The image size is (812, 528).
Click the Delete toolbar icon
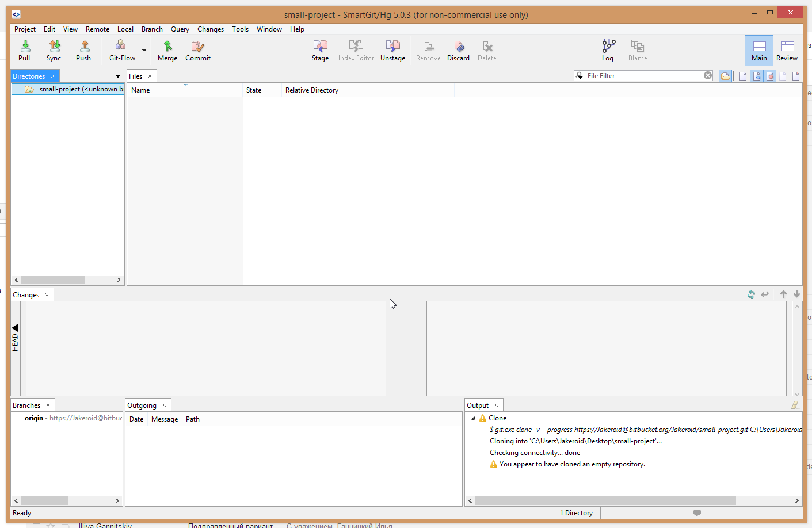point(487,50)
